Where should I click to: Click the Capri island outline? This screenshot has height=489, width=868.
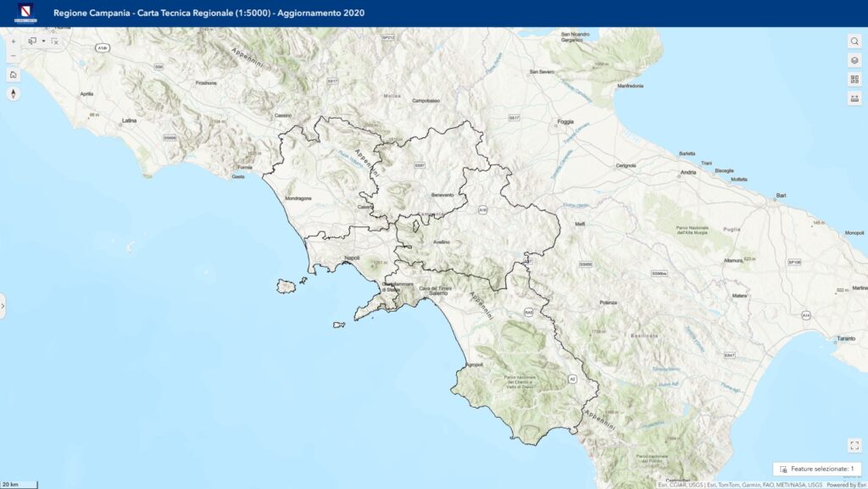(339, 325)
